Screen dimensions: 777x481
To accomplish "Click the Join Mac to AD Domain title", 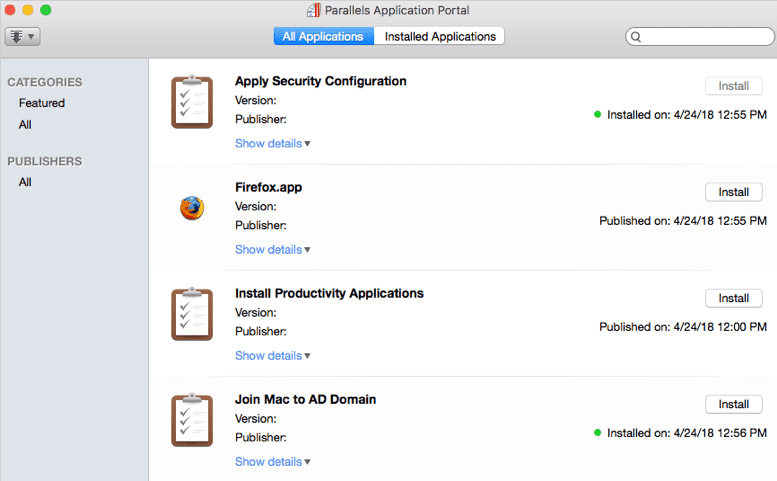I will click(x=305, y=399).
